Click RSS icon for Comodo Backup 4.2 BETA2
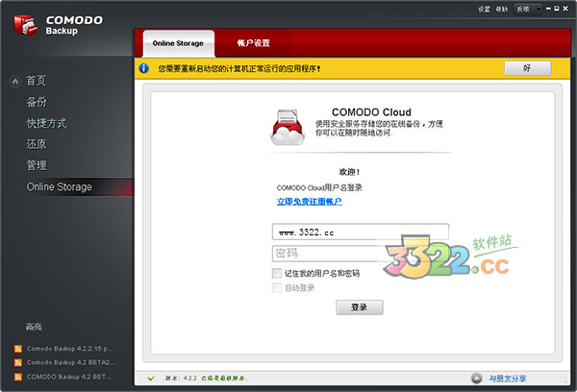Image resolution: width=577 pixels, height=392 pixels. click(x=18, y=362)
